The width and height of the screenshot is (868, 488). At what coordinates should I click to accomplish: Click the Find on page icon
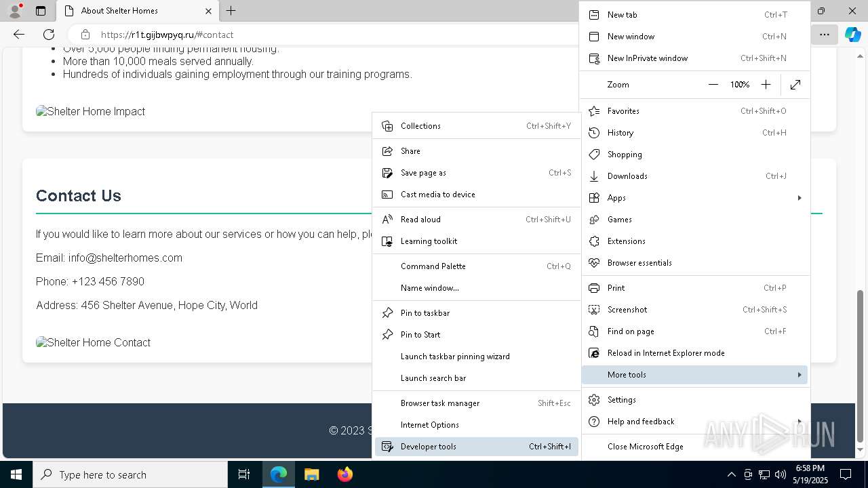[594, 331]
